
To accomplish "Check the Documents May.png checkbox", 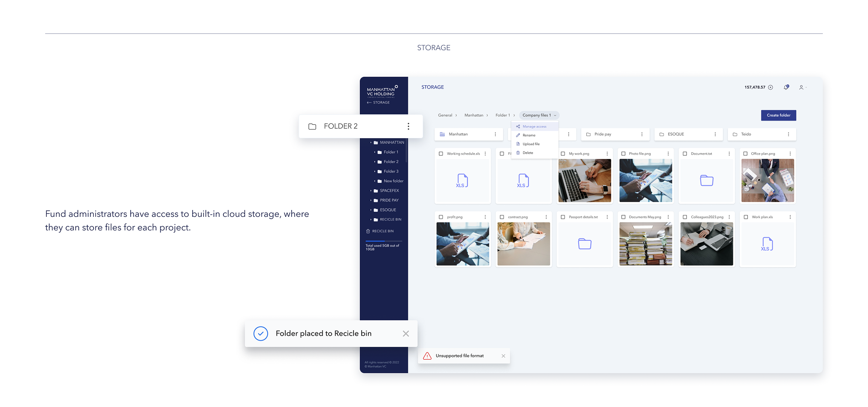I will [x=623, y=217].
